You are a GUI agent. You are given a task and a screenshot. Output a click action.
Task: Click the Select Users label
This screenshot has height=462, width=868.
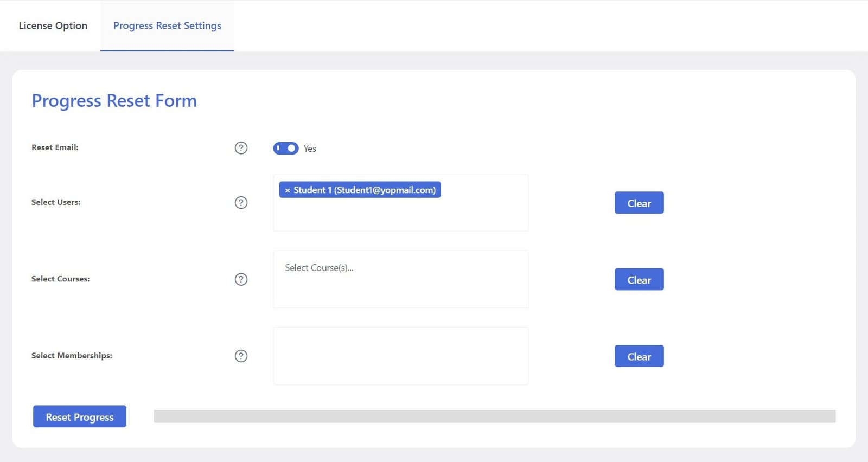click(x=56, y=202)
